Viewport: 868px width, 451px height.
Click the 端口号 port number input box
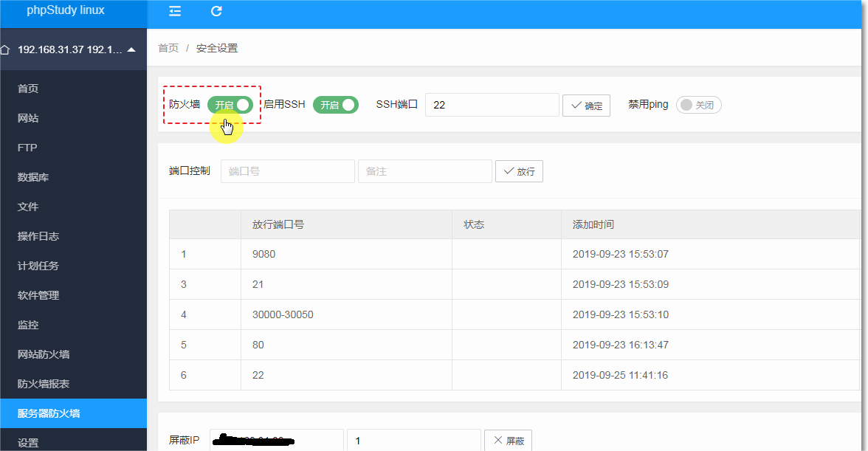point(288,171)
